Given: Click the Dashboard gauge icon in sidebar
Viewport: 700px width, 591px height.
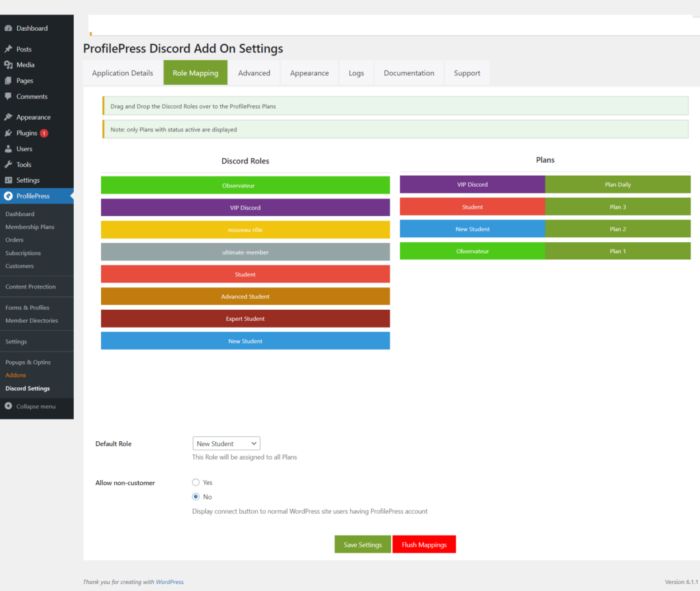Looking at the screenshot, I should (x=8, y=28).
